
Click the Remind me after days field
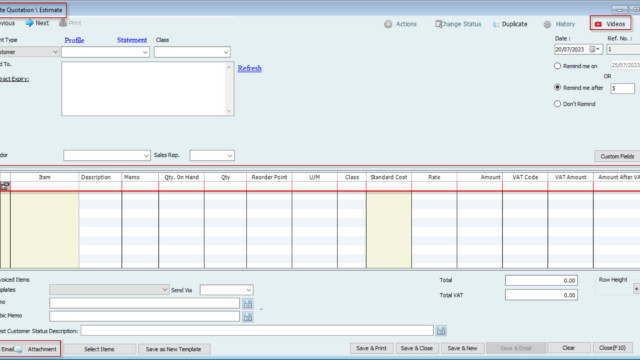tap(622, 89)
